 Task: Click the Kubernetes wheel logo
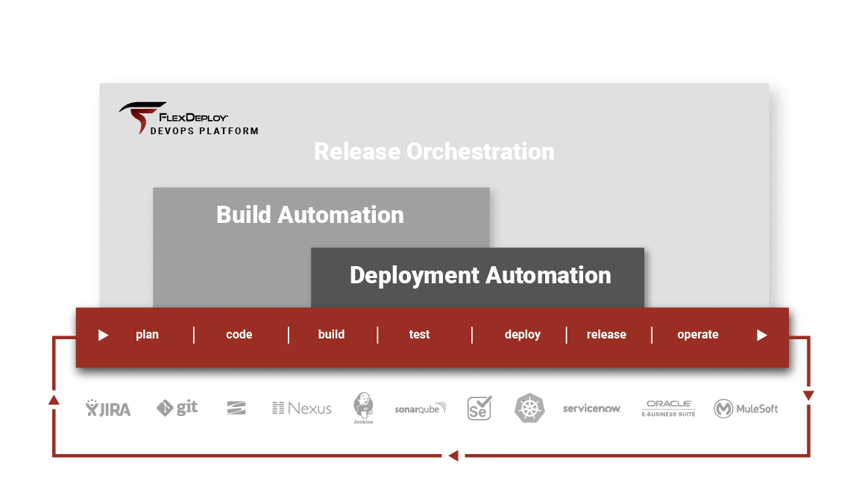click(529, 409)
